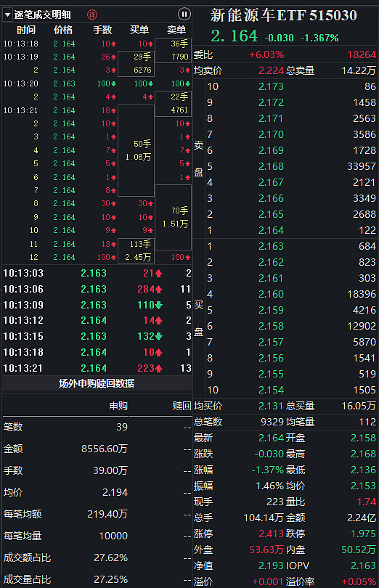This screenshot has height=588, width=379.
Task: Select the 10:13:15 trade with 132 lots
Action: click(x=97, y=336)
